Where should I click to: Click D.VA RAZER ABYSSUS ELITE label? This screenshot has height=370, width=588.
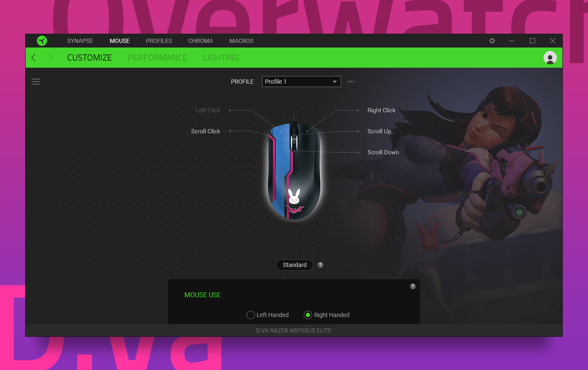click(294, 330)
